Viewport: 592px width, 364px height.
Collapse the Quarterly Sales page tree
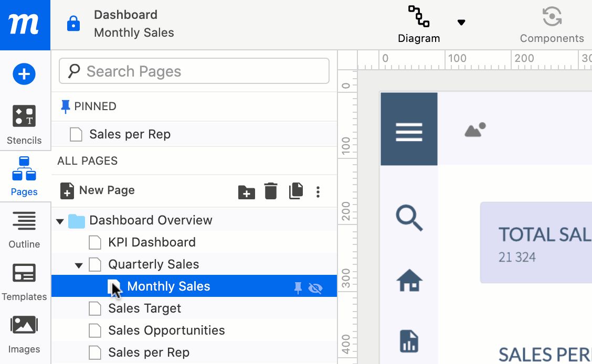coord(79,265)
